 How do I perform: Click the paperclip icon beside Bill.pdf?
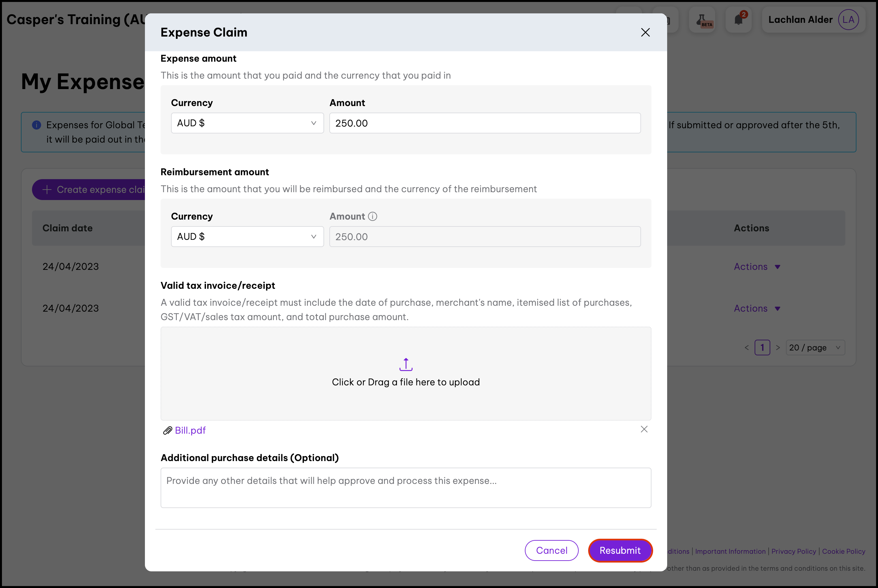(167, 430)
